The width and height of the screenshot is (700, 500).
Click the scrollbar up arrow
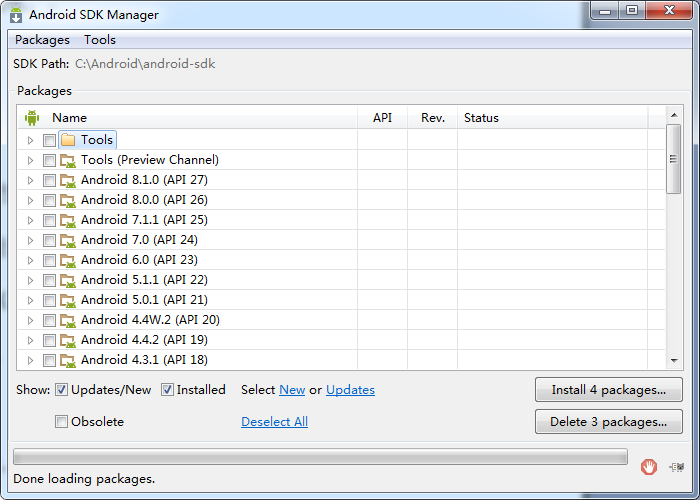pos(674,115)
